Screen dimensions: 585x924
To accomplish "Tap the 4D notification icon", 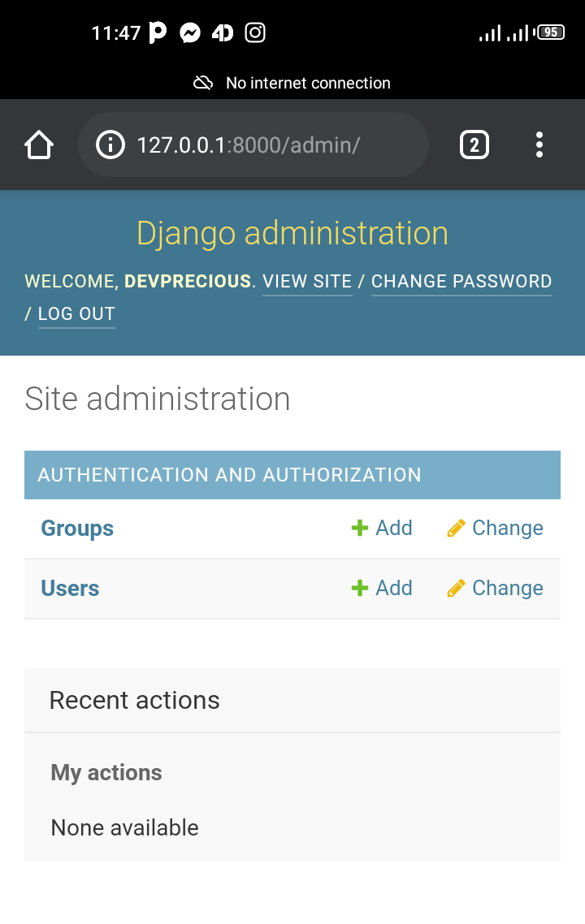I will click(x=223, y=33).
